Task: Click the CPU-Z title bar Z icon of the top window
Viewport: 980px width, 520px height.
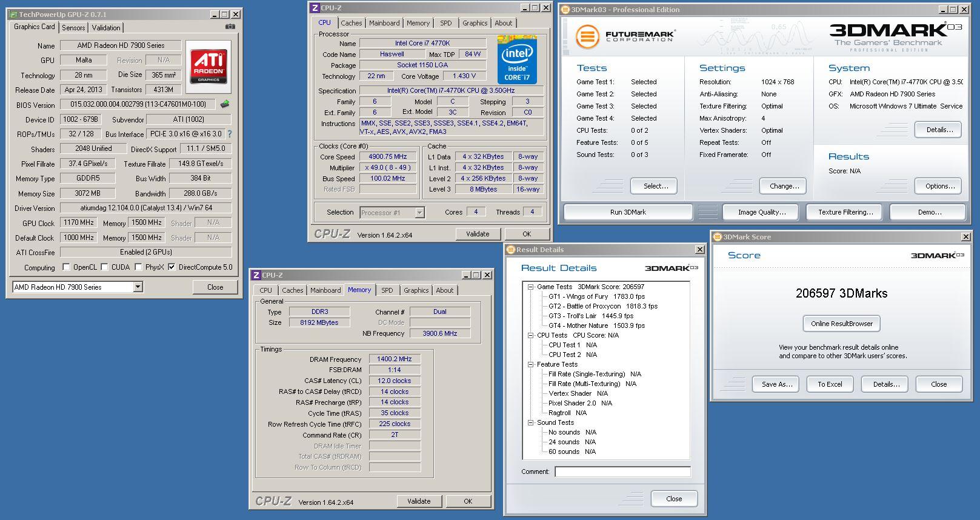Action: pos(315,8)
